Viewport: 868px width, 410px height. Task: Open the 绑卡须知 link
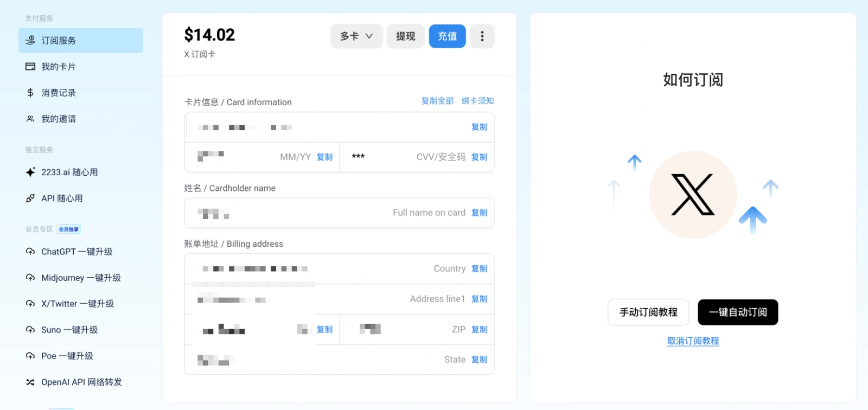click(x=478, y=101)
